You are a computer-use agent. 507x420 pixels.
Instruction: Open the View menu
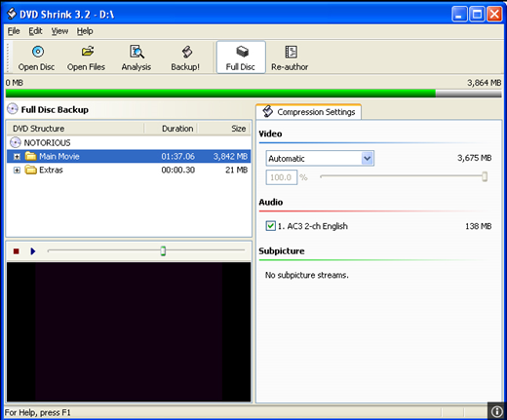click(59, 31)
